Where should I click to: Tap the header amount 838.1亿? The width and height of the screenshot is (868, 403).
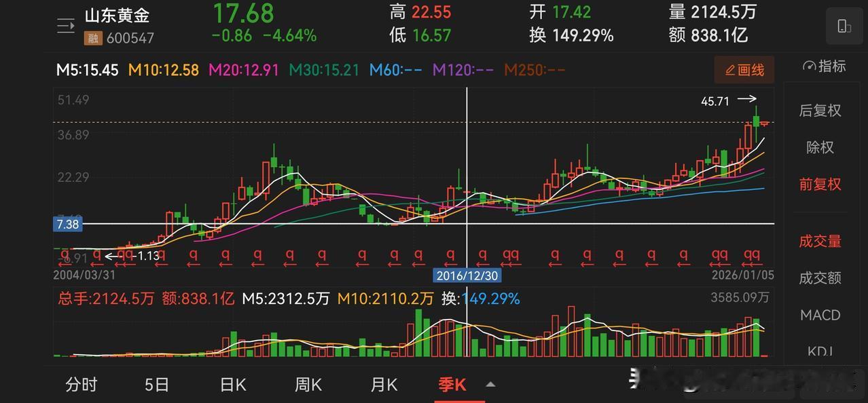719,35
